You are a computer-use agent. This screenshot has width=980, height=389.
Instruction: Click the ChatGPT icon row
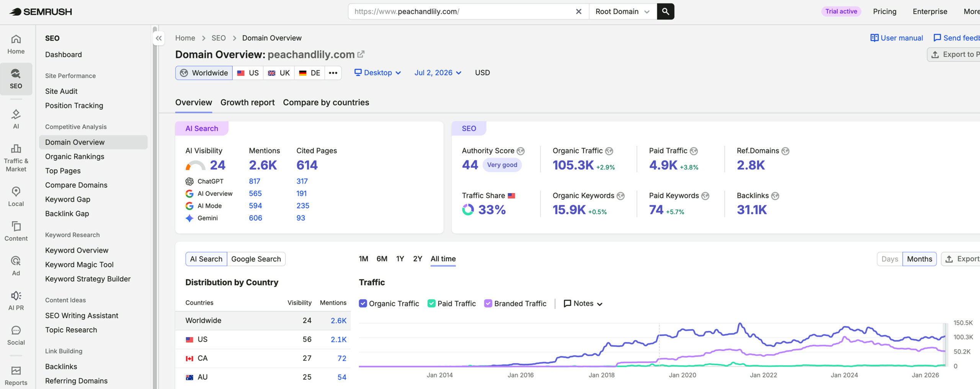(x=189, y=181)
